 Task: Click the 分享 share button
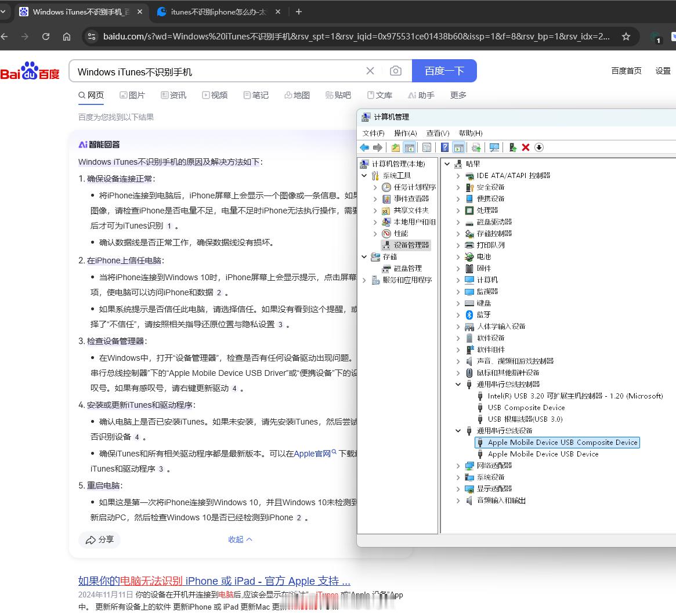(100, 539)
